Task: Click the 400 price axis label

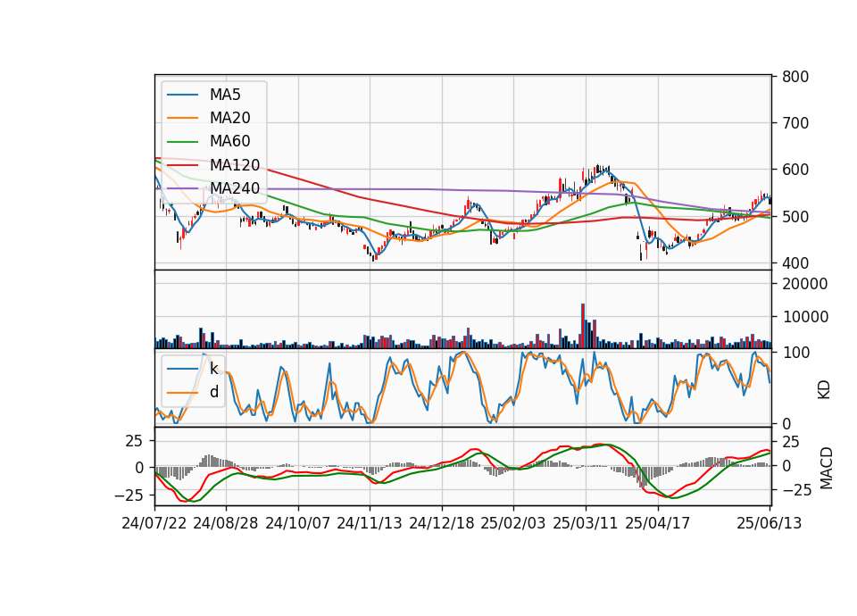Action: click(795, 262)
